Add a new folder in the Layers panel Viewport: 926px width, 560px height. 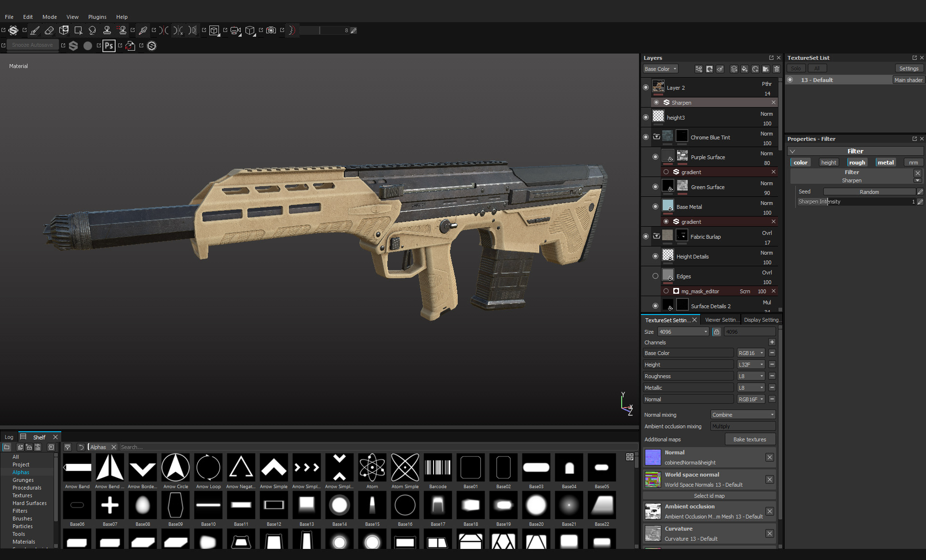coord(766,69)
